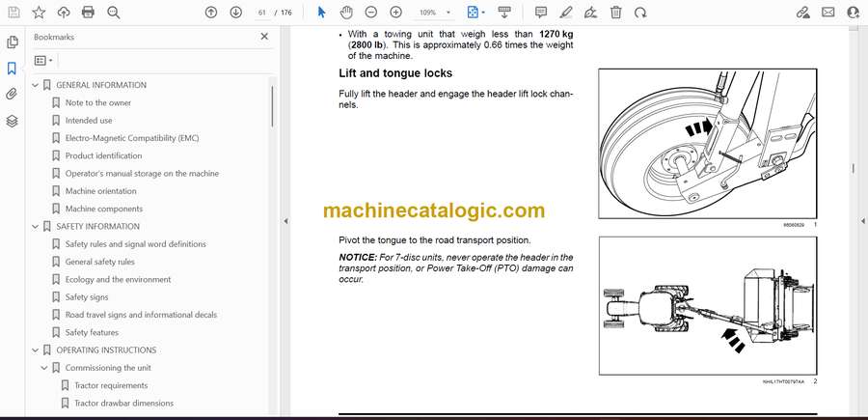Open the Note to the owner bookmark

point(98,103)
